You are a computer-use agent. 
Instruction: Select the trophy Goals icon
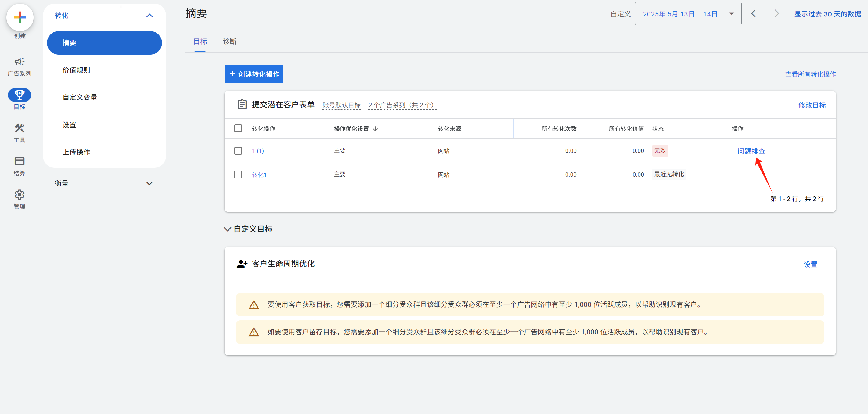click(20, 95)
